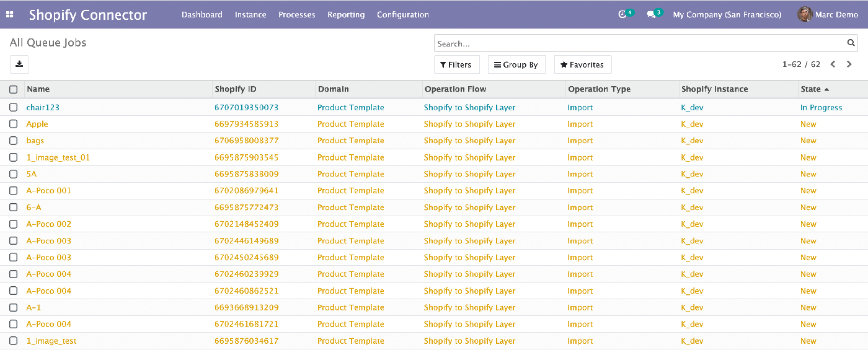
Task: Open the Dashboard menu
Action: (202, 14)
